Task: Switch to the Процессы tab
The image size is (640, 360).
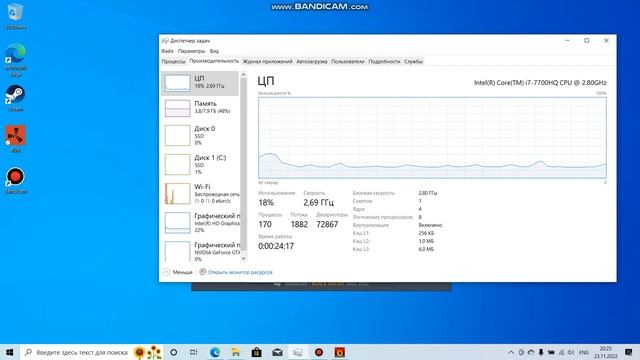Action: pyautogui.click(x=173, y=61)
